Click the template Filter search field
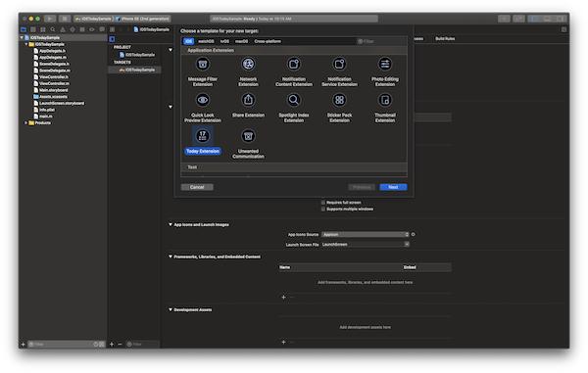Screen dimensions: 588x373 coord(380,41)
